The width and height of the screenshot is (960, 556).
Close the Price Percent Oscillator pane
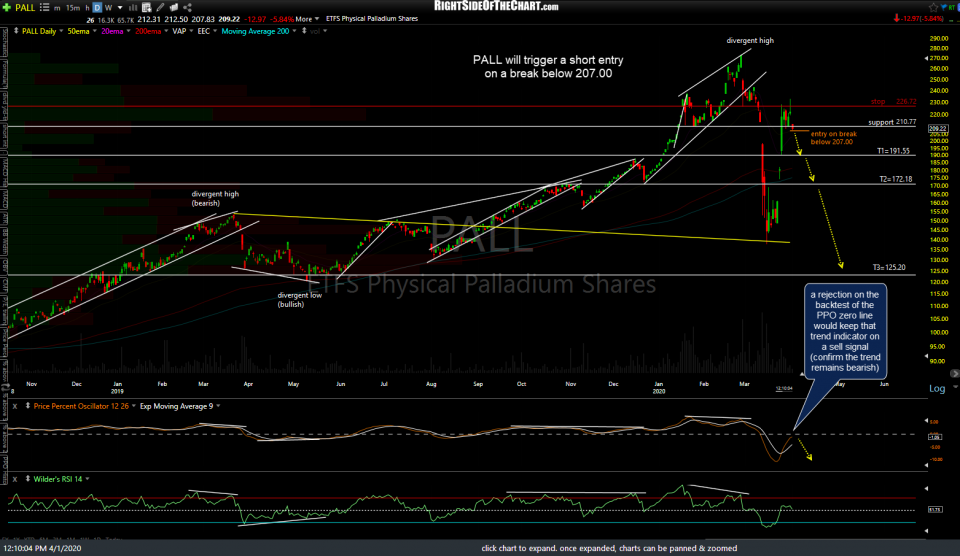tap(15, 406)
